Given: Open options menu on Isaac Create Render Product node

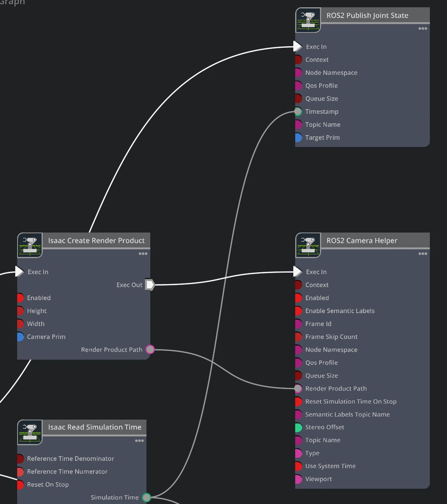Looking at the screenshot, I should [x=143, y=254].
